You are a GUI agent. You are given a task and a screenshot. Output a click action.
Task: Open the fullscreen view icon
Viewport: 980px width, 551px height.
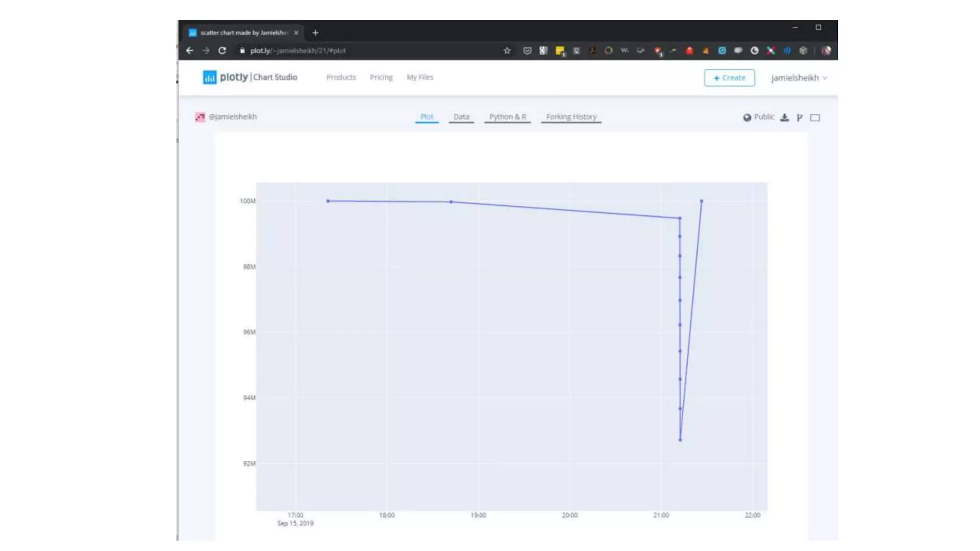point(815,118)
